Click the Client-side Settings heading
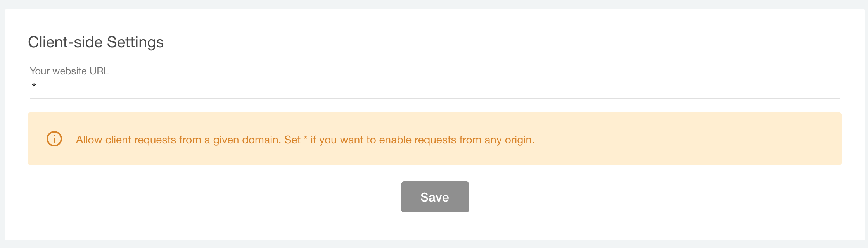Image resolution: width=868 pixels, height=248 pixels. point(95,41)
